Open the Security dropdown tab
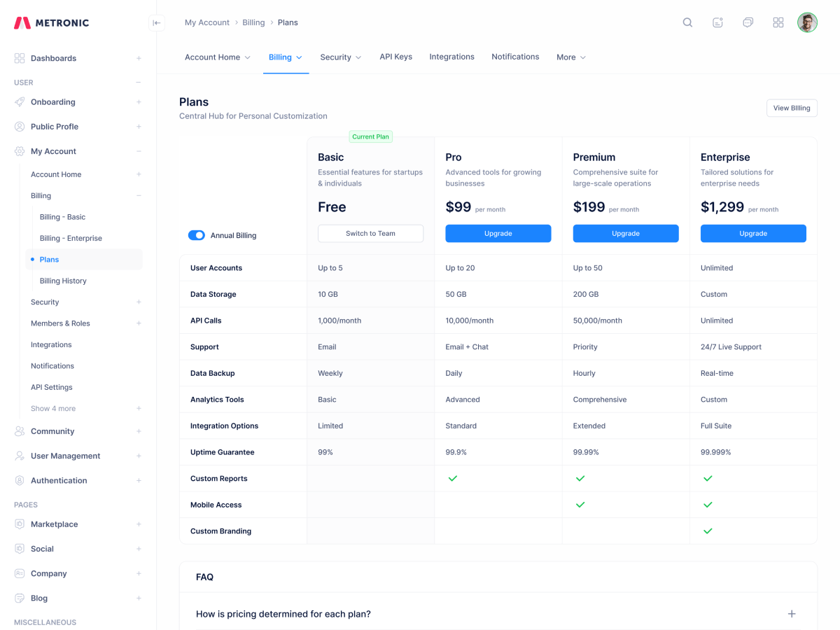This screenshot has width=840, height=630. click(340, 57)
